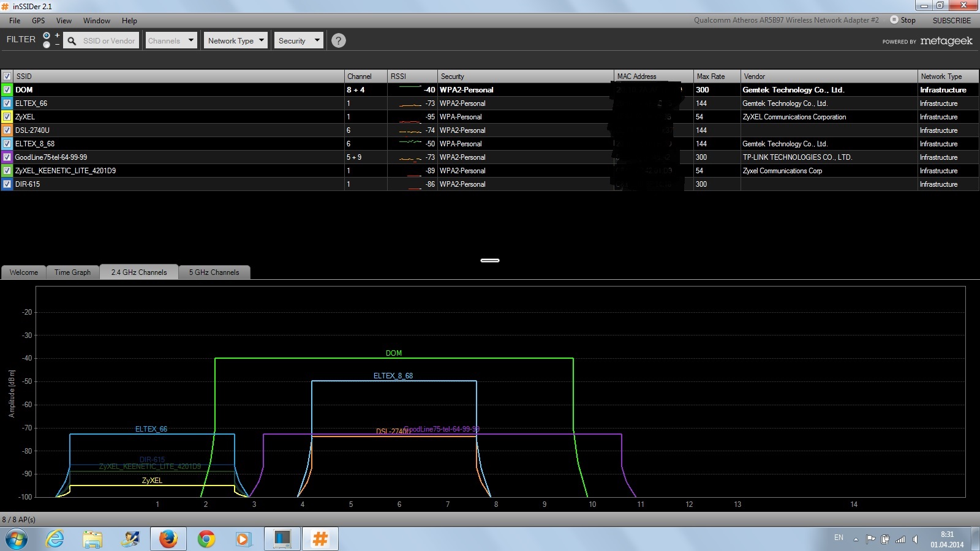The height and width of the screenshot is (551, 980).
Task: Sort by SSID column header
Action: click(x=179, y=77)
